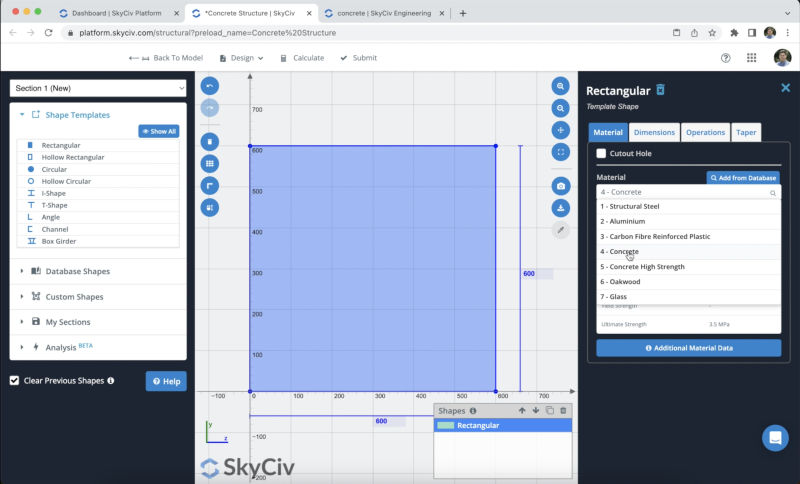Image resolution: width=800 pixels, height=484 pixels.
Task: Click the fit-to-screen icon
Action: pos(560,152)
